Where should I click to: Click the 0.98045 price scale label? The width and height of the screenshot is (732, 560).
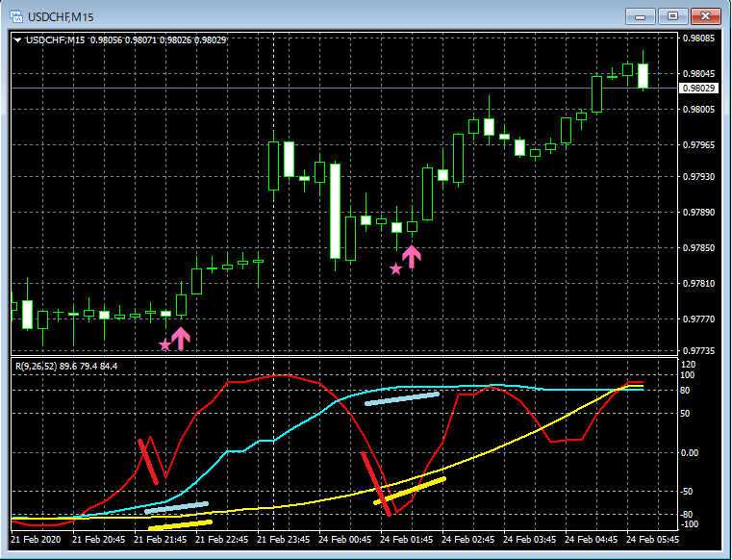[698, 74]
